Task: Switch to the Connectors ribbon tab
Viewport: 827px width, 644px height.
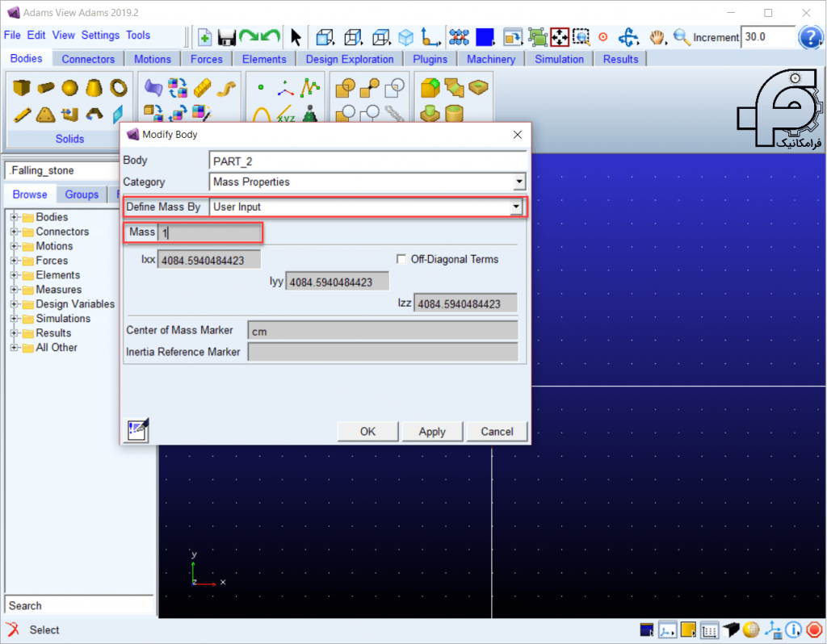Action: 88,59
